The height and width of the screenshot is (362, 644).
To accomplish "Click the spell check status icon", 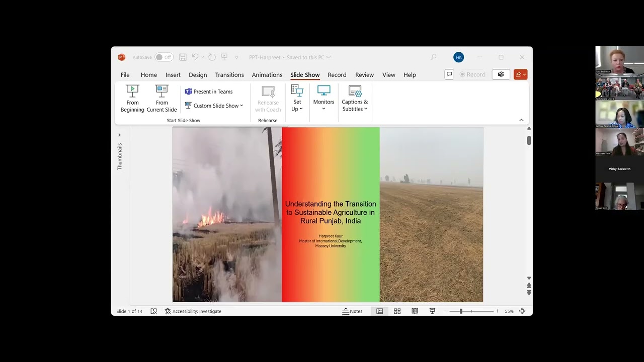I will coord(154,311).
